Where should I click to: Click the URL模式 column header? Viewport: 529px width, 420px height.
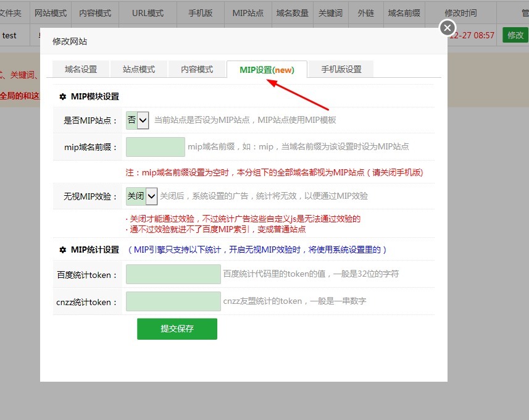tap(148, 13)
